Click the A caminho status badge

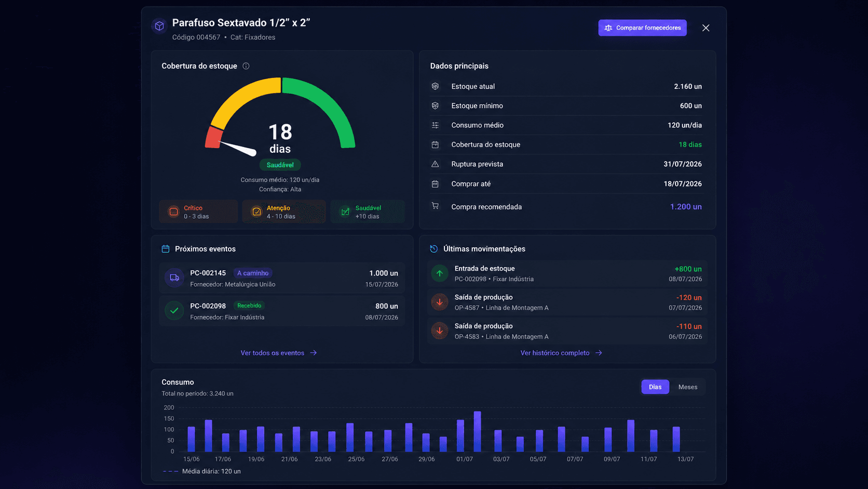point(253,273)
